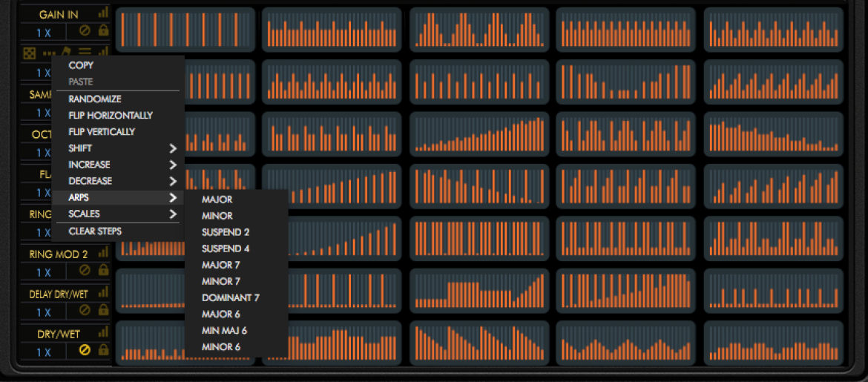The image size is (868, 382).
Task: Expand the Arps submenu
Action: pos(118,197)
